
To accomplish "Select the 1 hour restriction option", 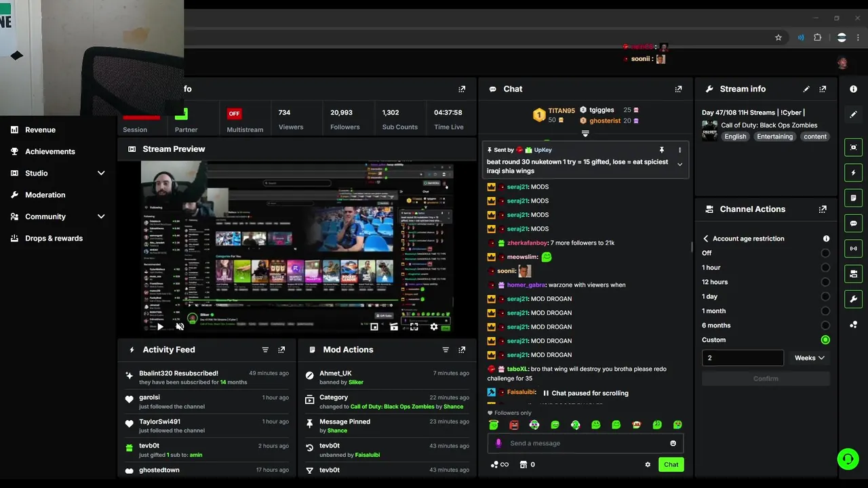I will [825, 268].
